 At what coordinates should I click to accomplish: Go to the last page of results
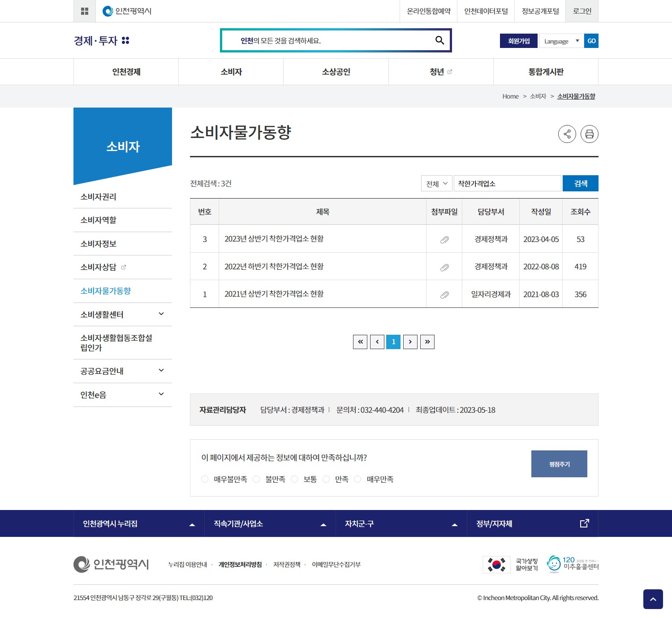[x=427, y=342]
